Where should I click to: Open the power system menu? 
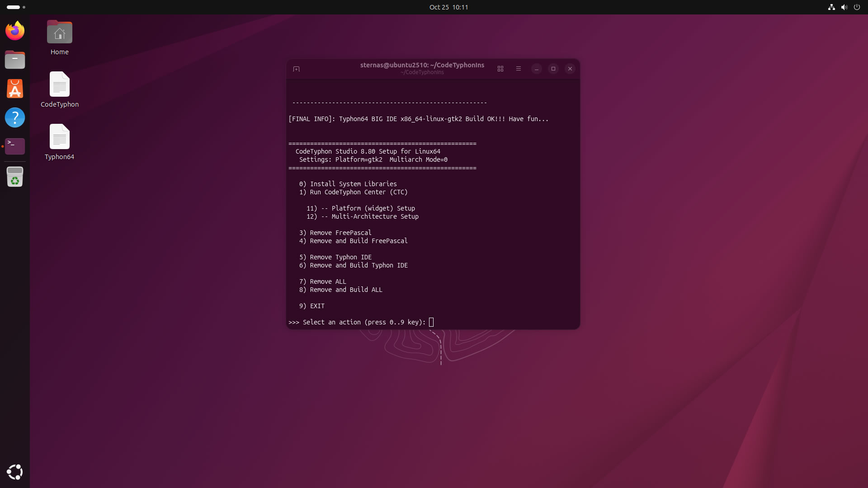click(x=856, y=7)
